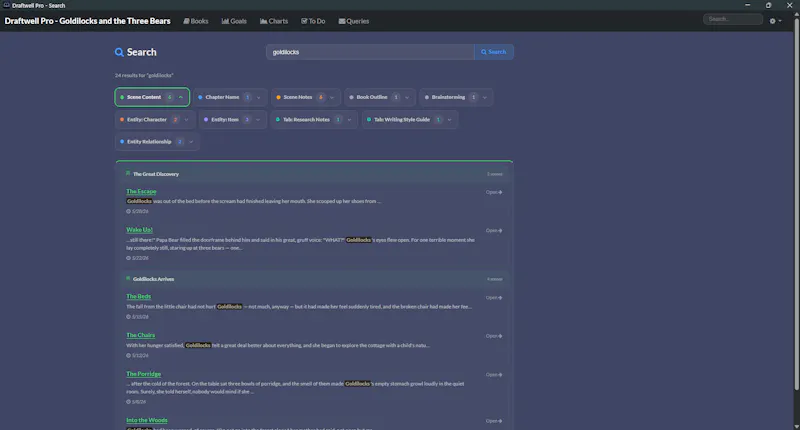The height and width of the screenshot is (430, 800).
Task: Expand the Entity: Item results chevron
Action: 258,120
